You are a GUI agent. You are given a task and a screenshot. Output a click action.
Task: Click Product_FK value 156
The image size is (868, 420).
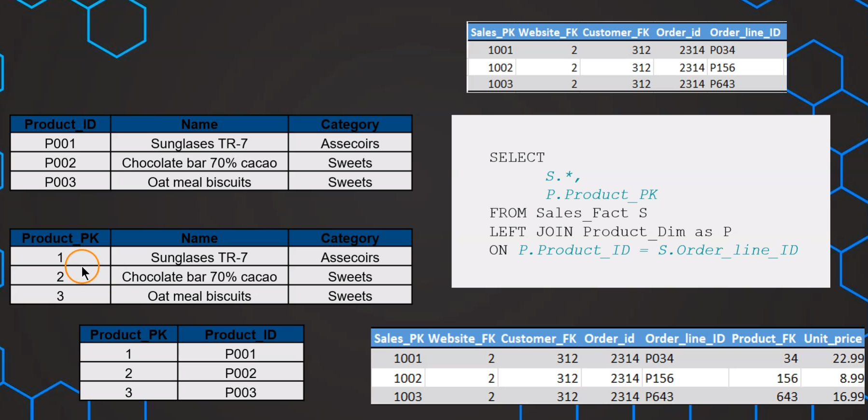pyautogui.click(x=787, y=378)
